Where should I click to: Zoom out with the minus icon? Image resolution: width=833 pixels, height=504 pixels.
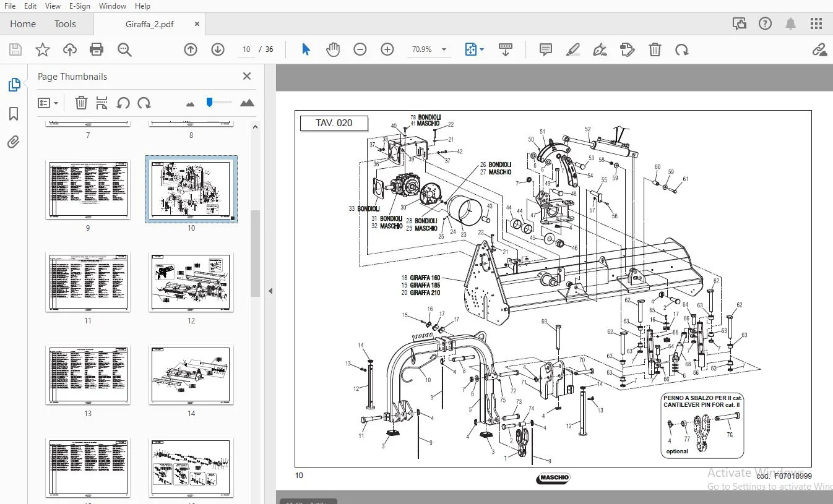tap(360, 49)
